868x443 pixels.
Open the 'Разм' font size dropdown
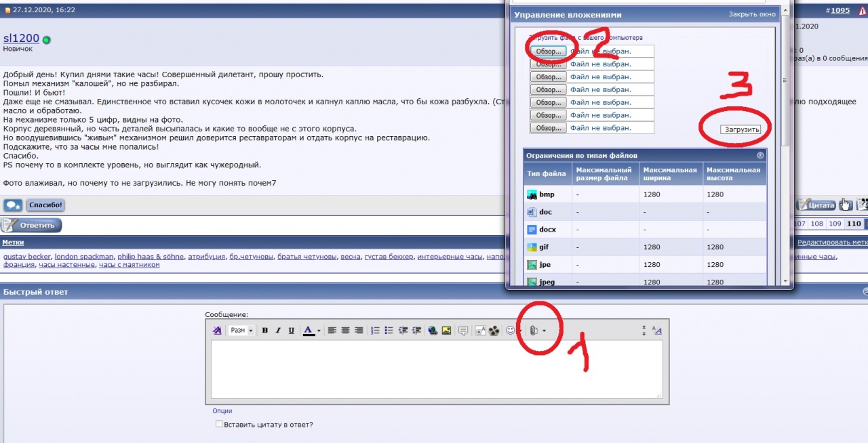241,331
